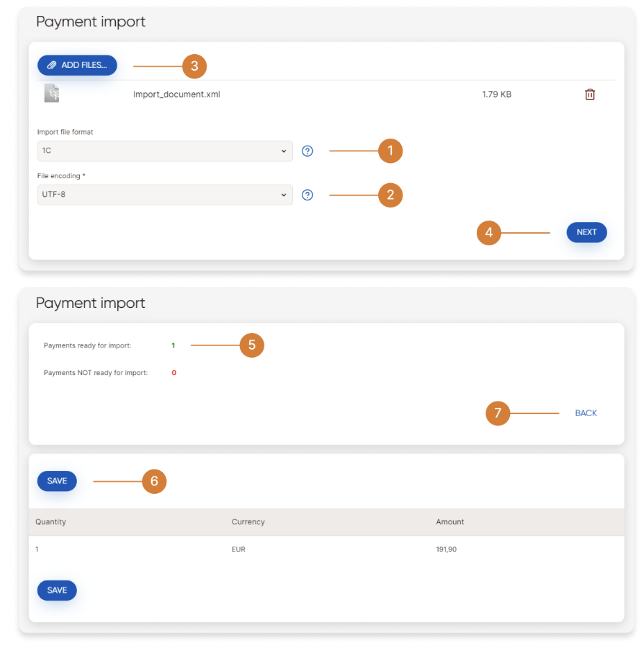This screenshot has width=644, height=645.
Task: Click the Import_document.xml file thumbnail icon
Action: (x=52, y=94)
